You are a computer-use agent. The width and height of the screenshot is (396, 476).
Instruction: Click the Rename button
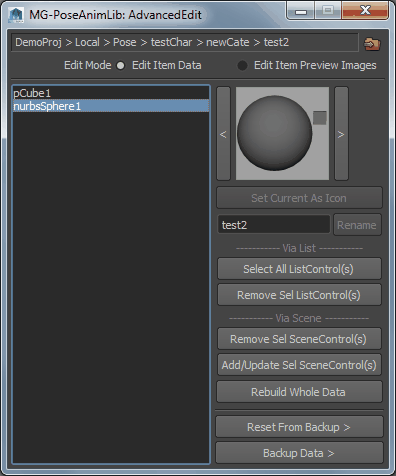click(357, 225)
